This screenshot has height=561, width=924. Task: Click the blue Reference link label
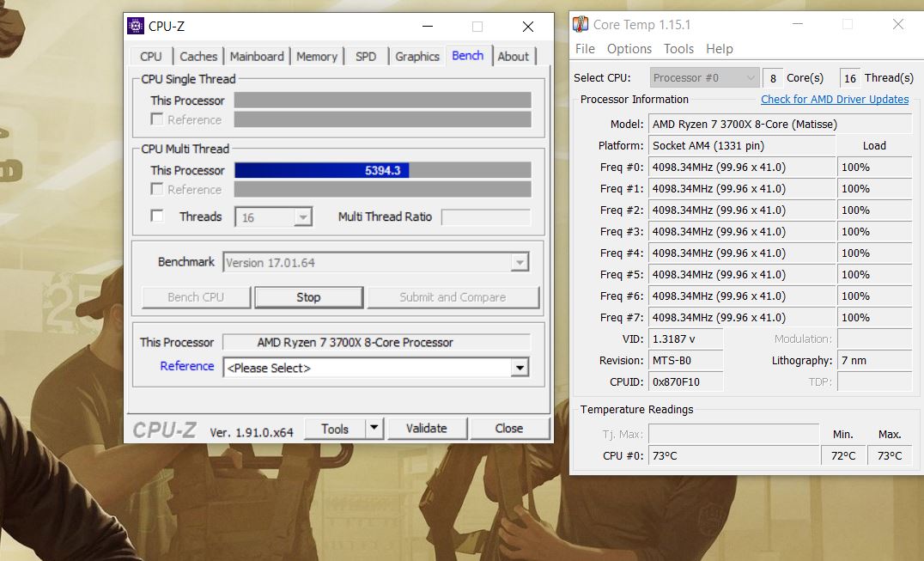pos(187,366)
